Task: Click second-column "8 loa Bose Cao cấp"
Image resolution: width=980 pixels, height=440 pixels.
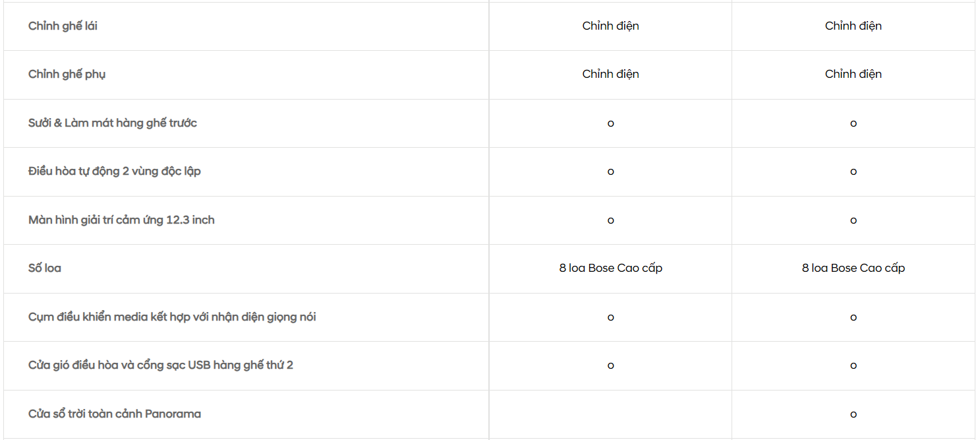Action: [853, 268]
